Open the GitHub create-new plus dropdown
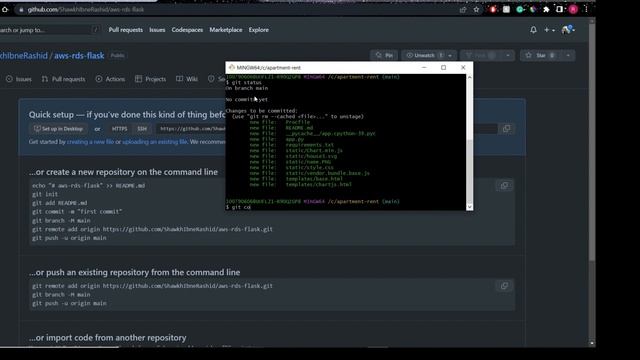This screenshot has height=360, width=640. point(549,30)
